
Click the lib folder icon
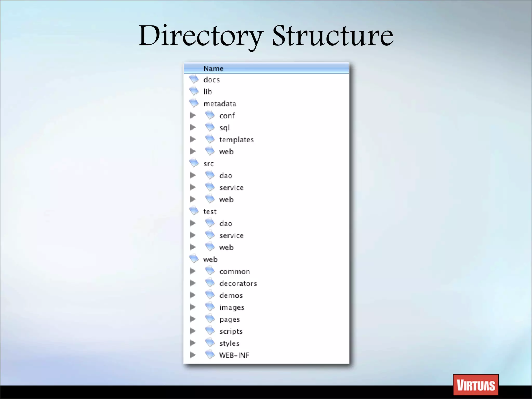pos(194,91)
